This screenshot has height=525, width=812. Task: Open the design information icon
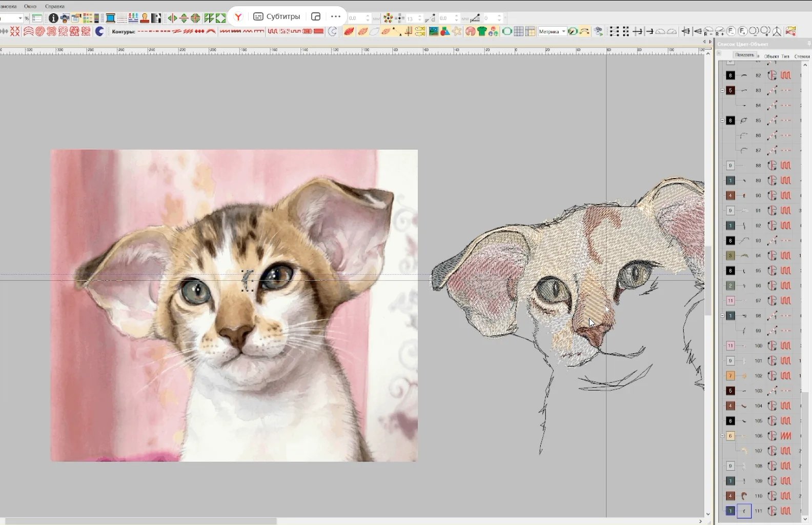(x=53, y=18)
